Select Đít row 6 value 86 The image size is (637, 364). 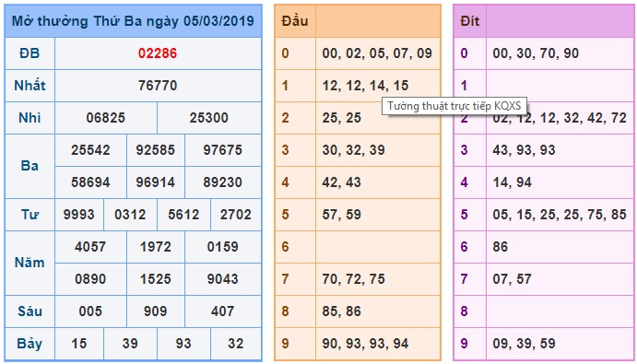tap(501, 247)
